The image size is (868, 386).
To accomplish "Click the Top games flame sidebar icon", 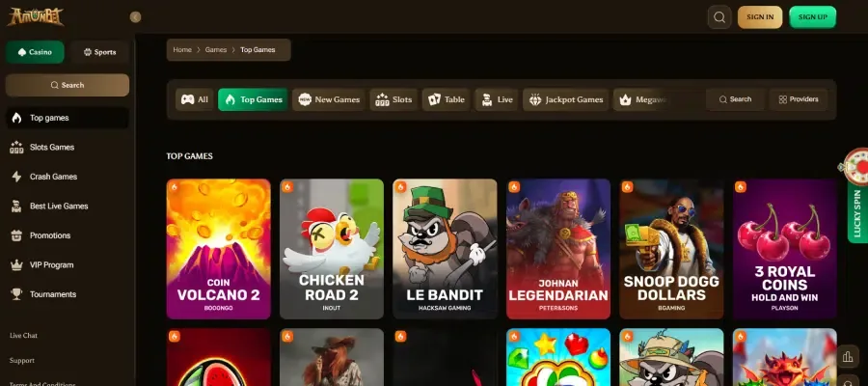I will point(16,118).
